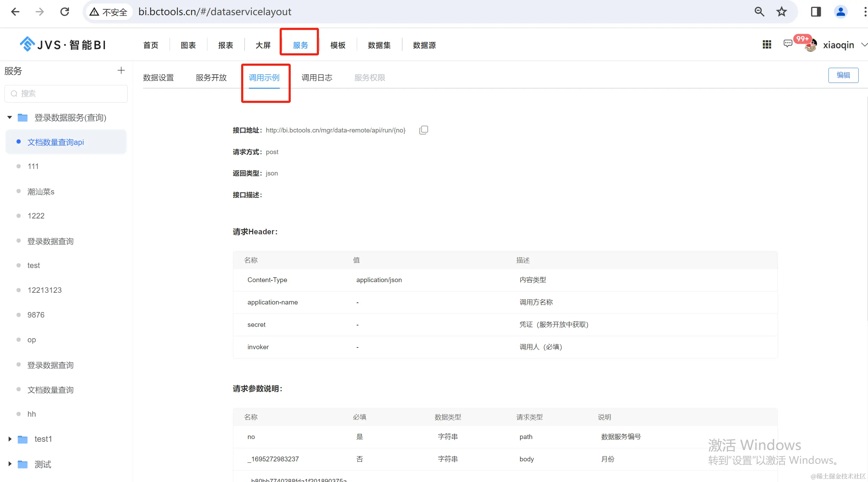
Task: Open browser side panel
Action: (816, 12)
